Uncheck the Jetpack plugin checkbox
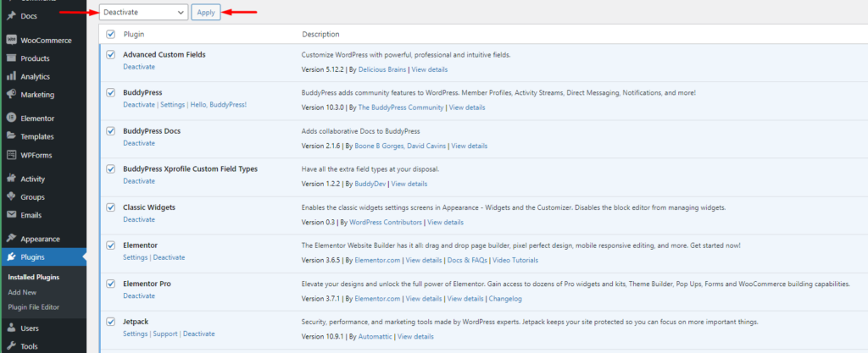Screen dimensions: 868x353 point(111,322)
